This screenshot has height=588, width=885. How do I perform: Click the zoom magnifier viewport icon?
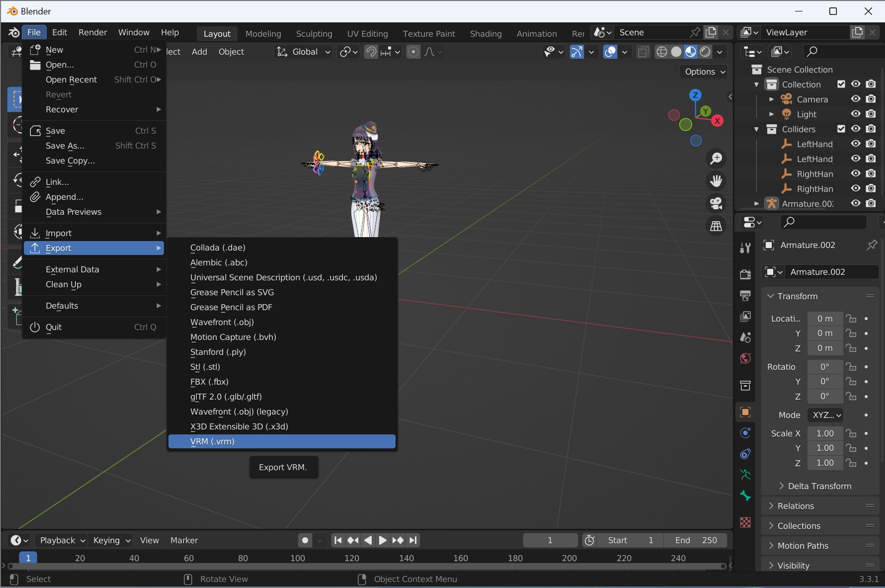tap(716, 159)
